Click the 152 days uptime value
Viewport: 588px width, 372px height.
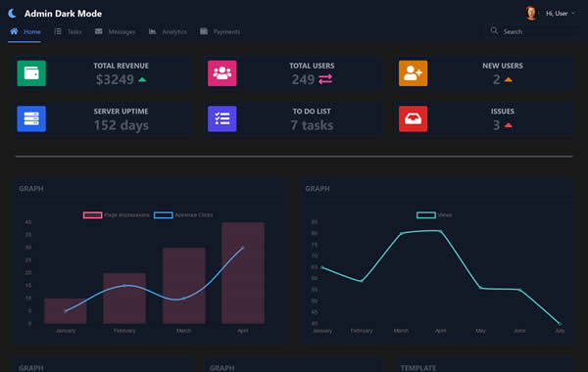pos(122,125)
